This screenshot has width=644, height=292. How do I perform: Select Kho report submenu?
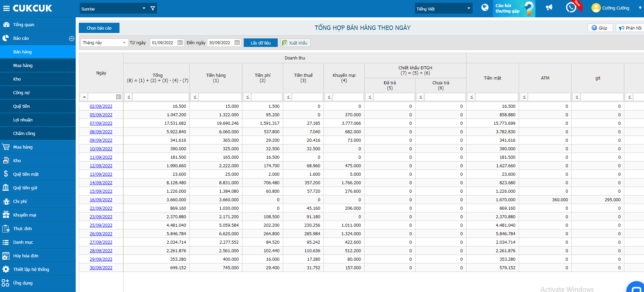tap(38, 79)
